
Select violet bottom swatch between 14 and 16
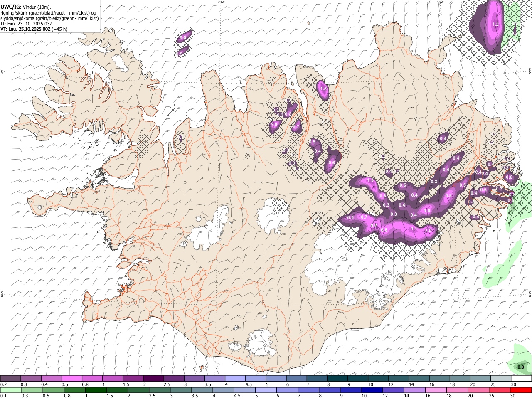[414, 390]
